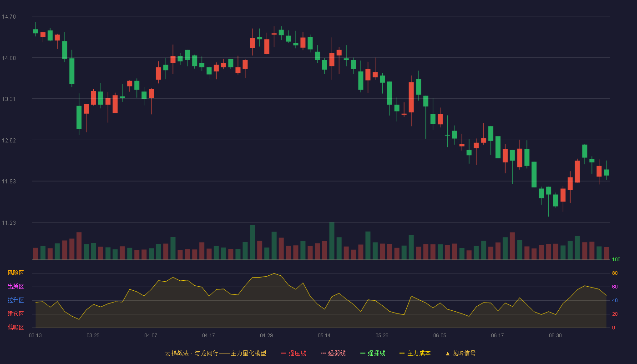Select the 云梯战法 主力量化模型 legend title
The height and width of the screenshot is (364, 637).
(215, 353)
